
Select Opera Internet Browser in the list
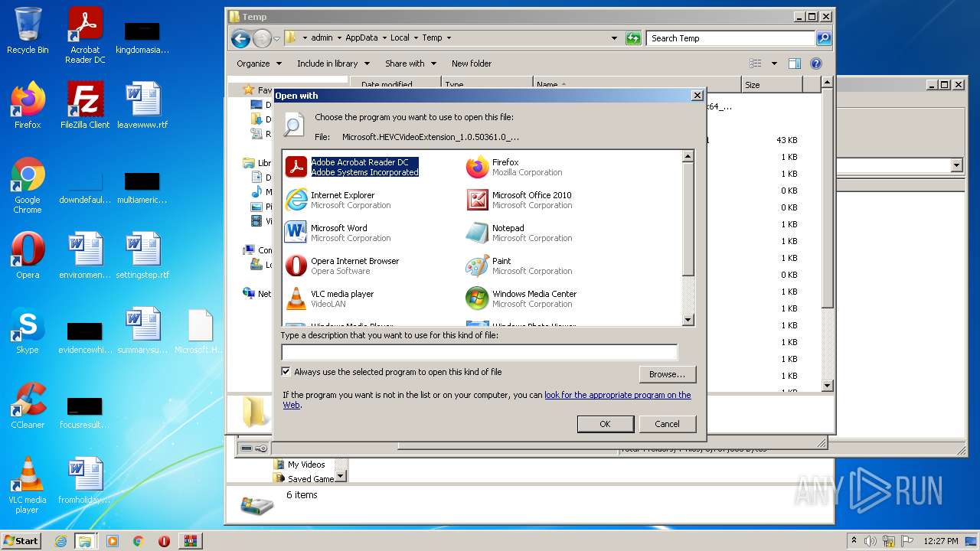click(x=342, y=266)
